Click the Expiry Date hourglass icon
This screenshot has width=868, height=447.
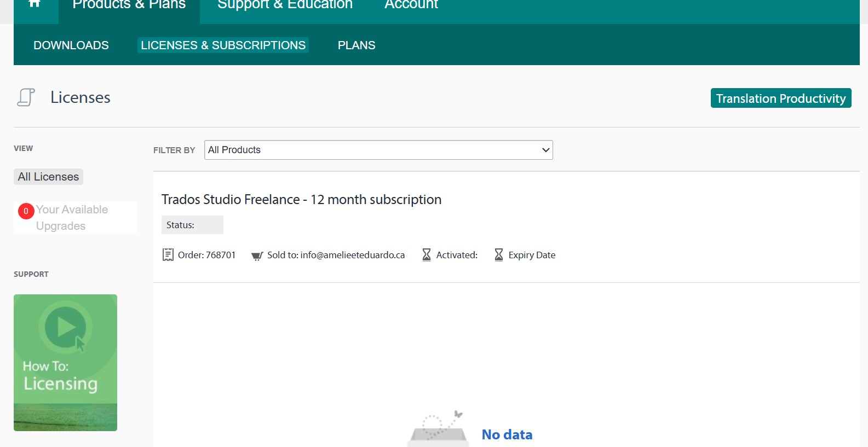tap(499, 255)
